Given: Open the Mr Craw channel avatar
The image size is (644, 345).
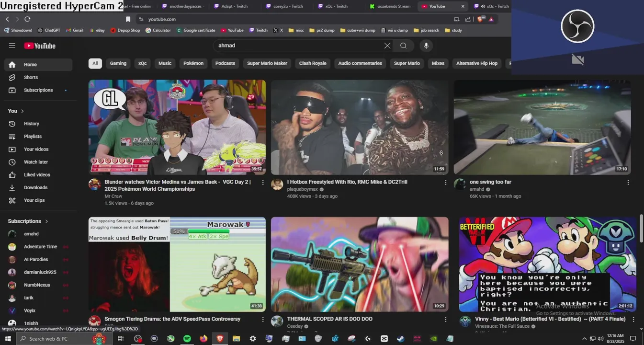Looking at the screenshot, I should pyautogui.click(x=95, y=184).
